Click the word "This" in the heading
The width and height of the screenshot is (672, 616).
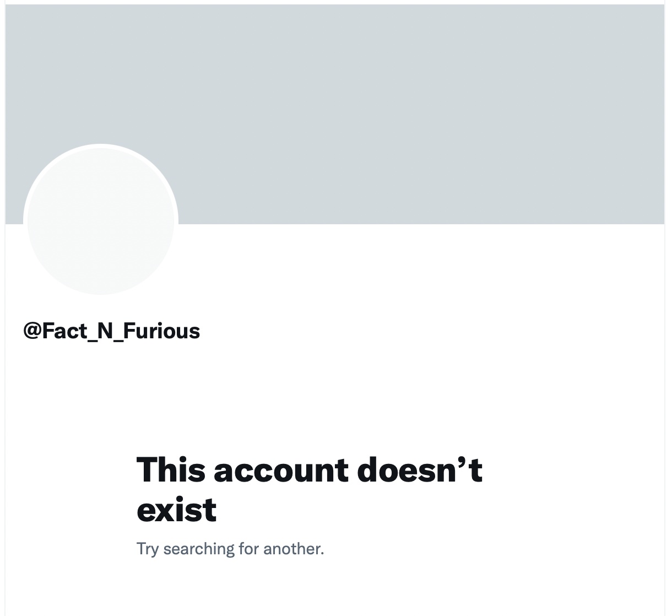pyautogui.click(x=171, y=470)
